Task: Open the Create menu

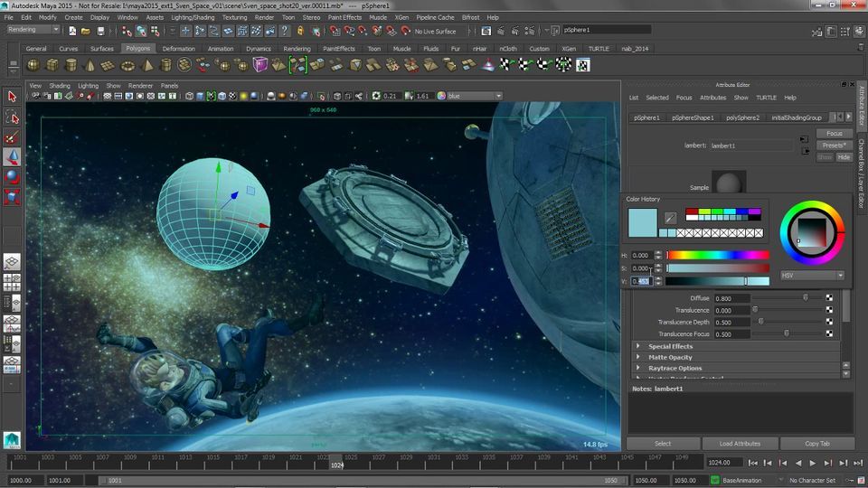Action: click(73, 17)
